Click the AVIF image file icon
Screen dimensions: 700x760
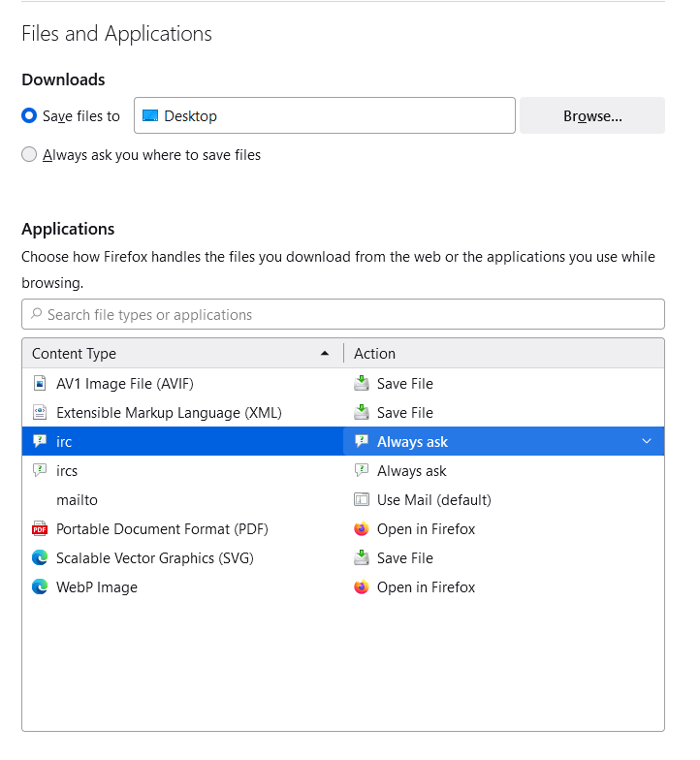[40, 384]
